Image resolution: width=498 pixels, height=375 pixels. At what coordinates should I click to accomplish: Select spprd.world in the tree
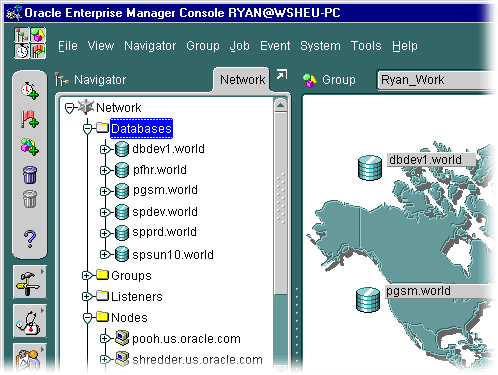[x=164, y=232]
